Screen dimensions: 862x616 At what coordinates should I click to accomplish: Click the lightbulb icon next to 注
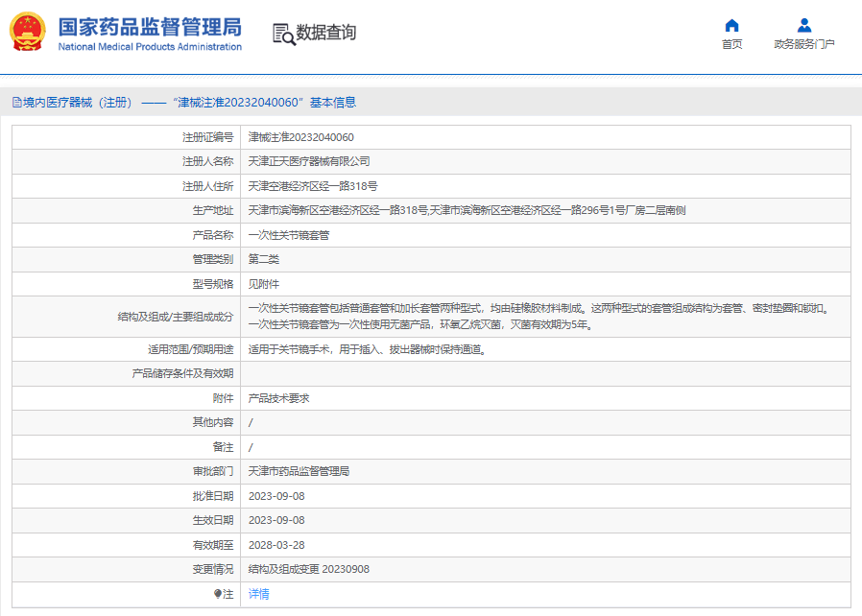[x=218, y=594]
